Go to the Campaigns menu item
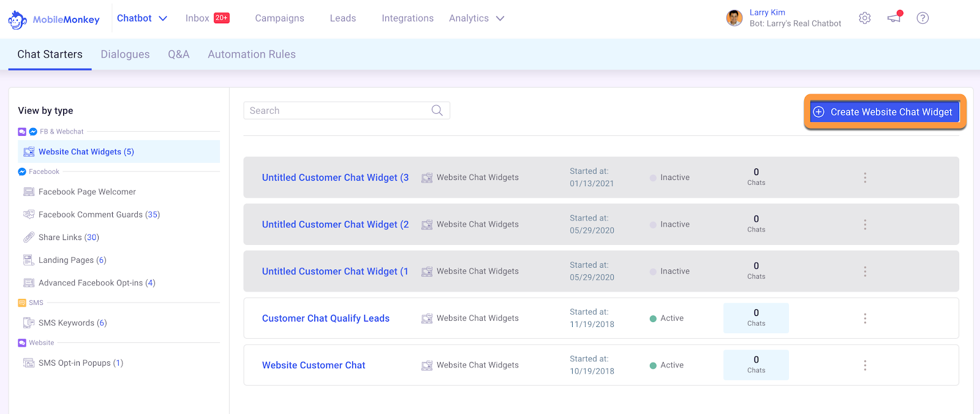The height and width of the screenshot is (414, 980). click(279, 18)
